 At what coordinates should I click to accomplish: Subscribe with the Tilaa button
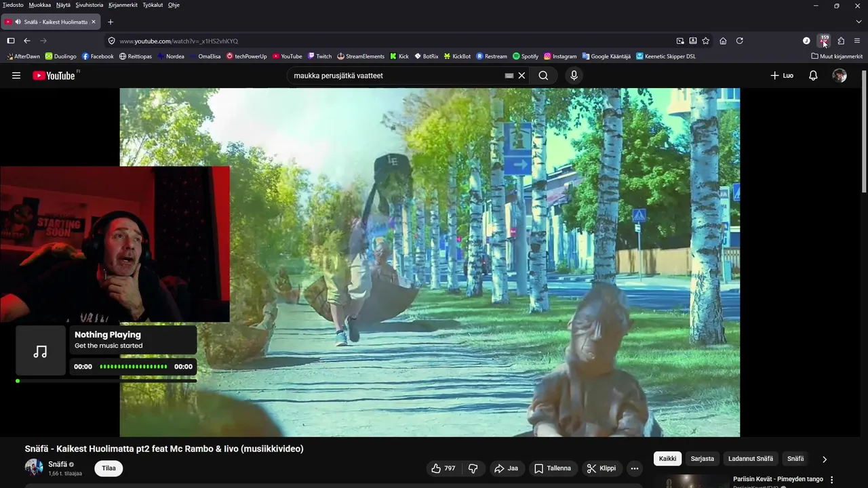pyautogui.click(x=108, y=468)
